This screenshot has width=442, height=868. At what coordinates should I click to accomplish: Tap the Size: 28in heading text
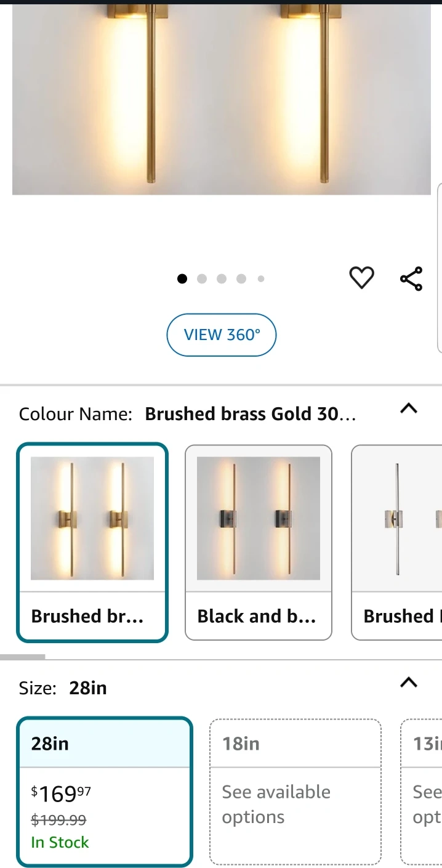pyautogui.click(x=63, y=688)
